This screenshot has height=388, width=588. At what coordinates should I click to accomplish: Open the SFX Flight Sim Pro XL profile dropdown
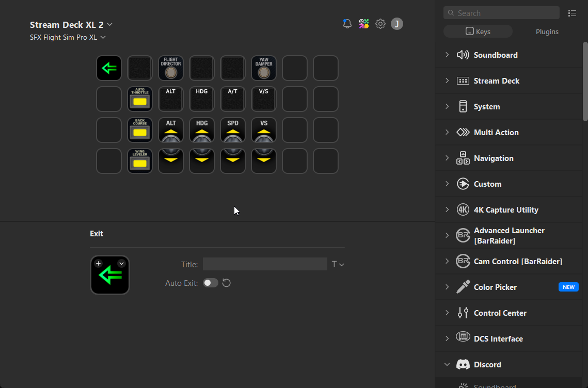(68, 37)
